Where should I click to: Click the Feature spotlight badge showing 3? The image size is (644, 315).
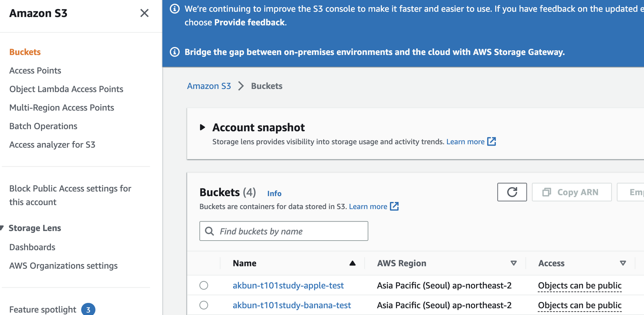coord(88,310)
